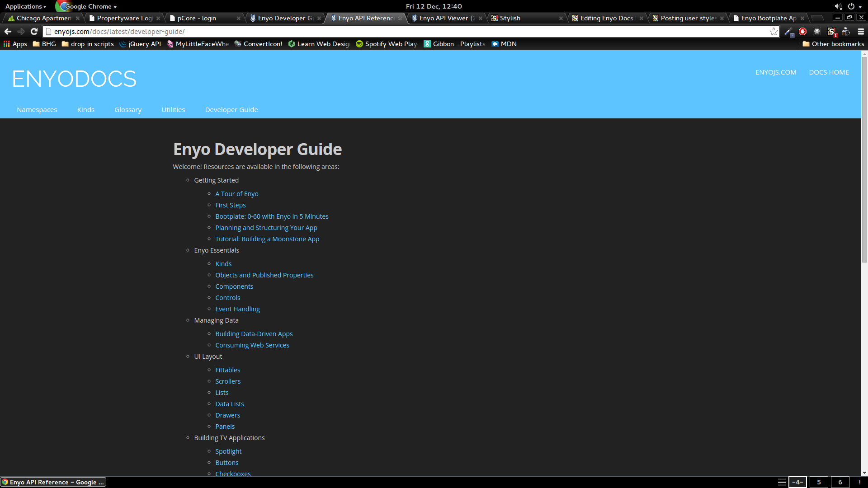Expand the Other bookmarks folder
The width and height of the screenshot is (868, 488).
(833, 44)
